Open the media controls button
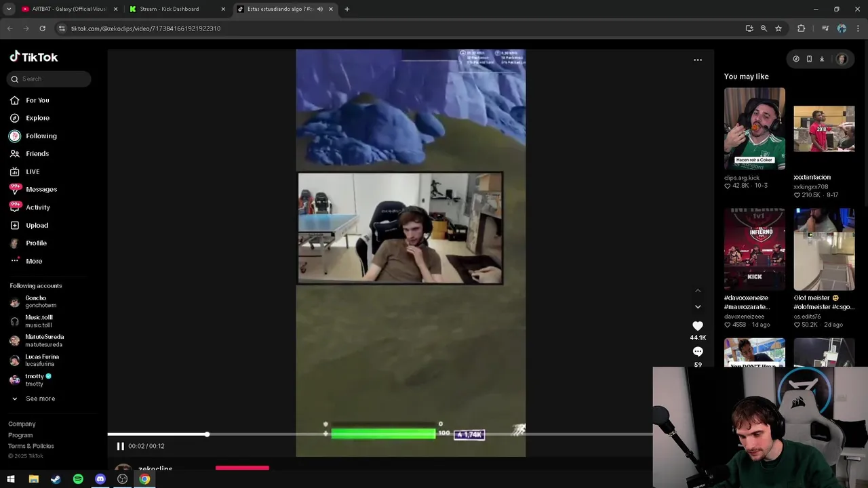 point(825,28)
